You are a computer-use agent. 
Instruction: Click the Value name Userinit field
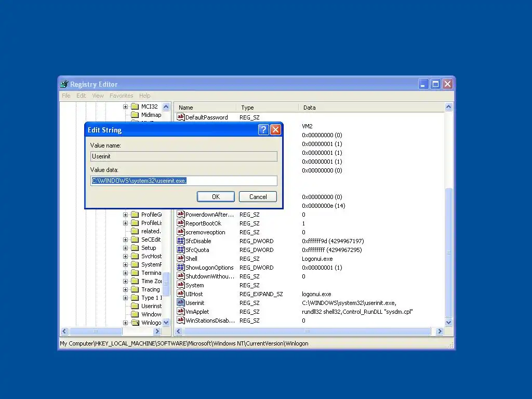[x=184, y=156]
